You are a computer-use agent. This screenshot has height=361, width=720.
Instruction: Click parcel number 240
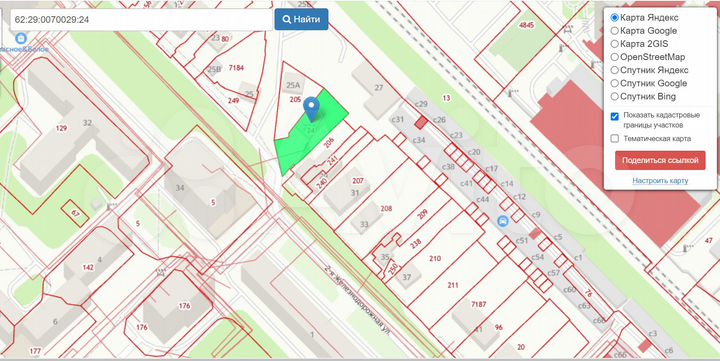pos(321,184)
